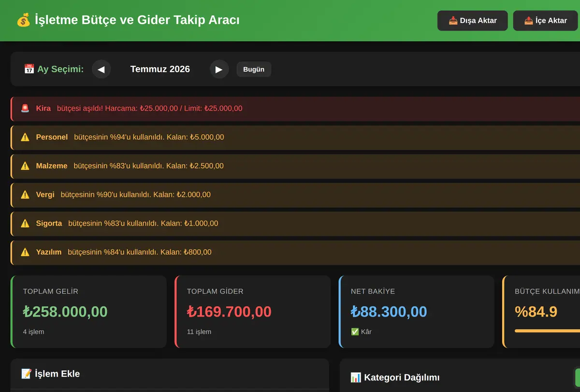Open the Toplam Gelir summary card
The image size is (580, 392).
coord(88,312)
